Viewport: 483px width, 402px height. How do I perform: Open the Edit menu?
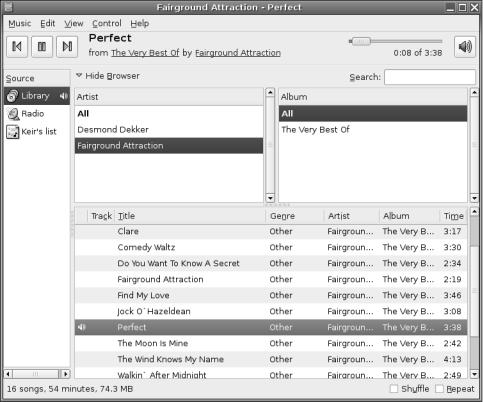coord(48,23)
